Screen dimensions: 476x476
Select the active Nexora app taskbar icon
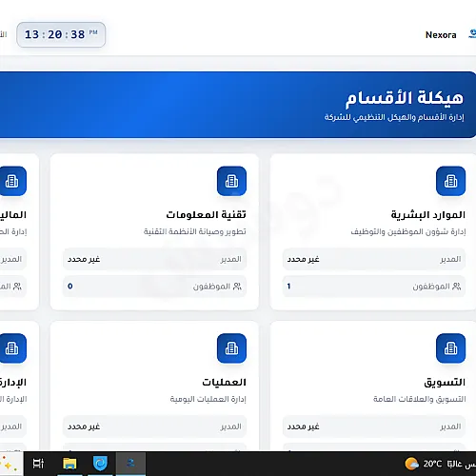coord(130,464)
